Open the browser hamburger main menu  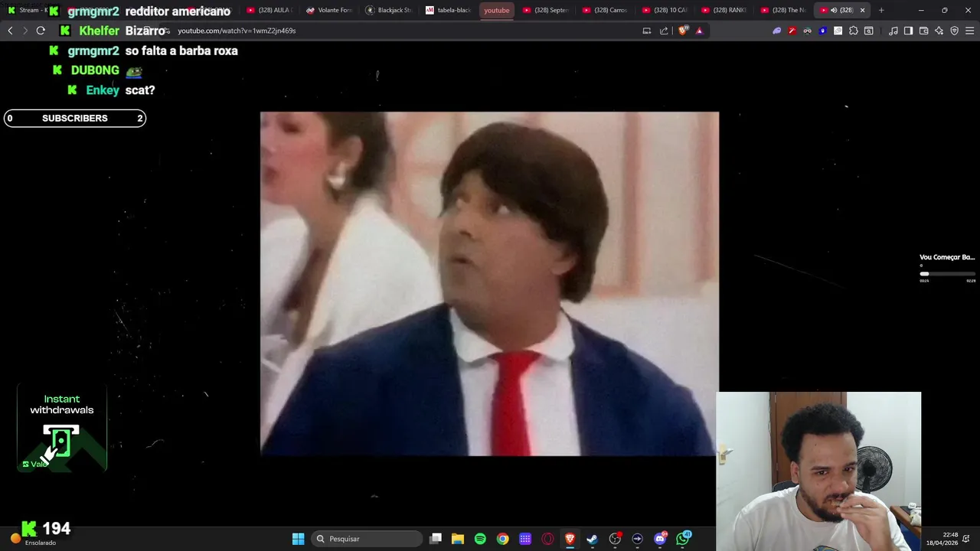[970, 31]
